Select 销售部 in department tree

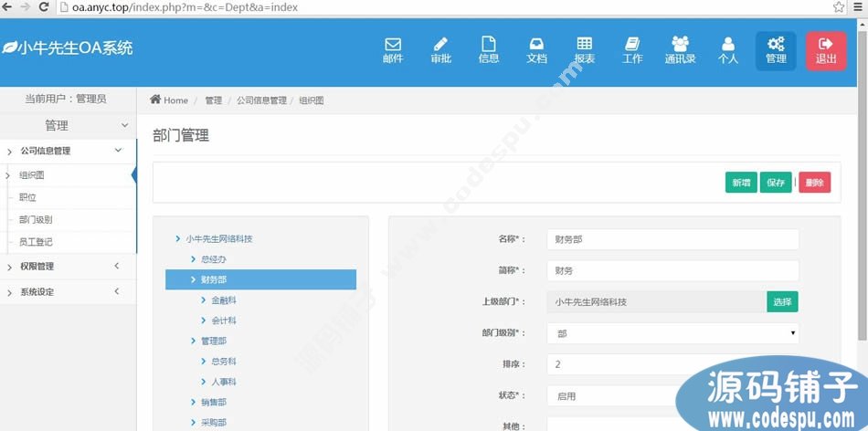coord(214,402)
